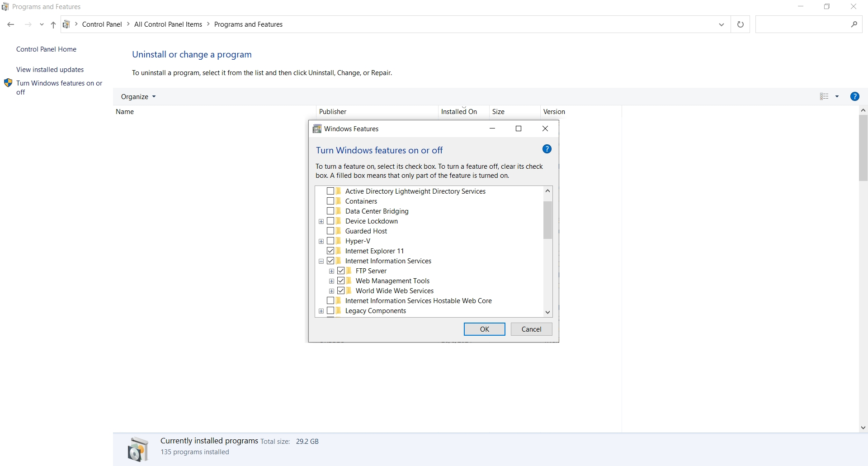Click the Programs and Features breadcrumb

click(248, 24)
